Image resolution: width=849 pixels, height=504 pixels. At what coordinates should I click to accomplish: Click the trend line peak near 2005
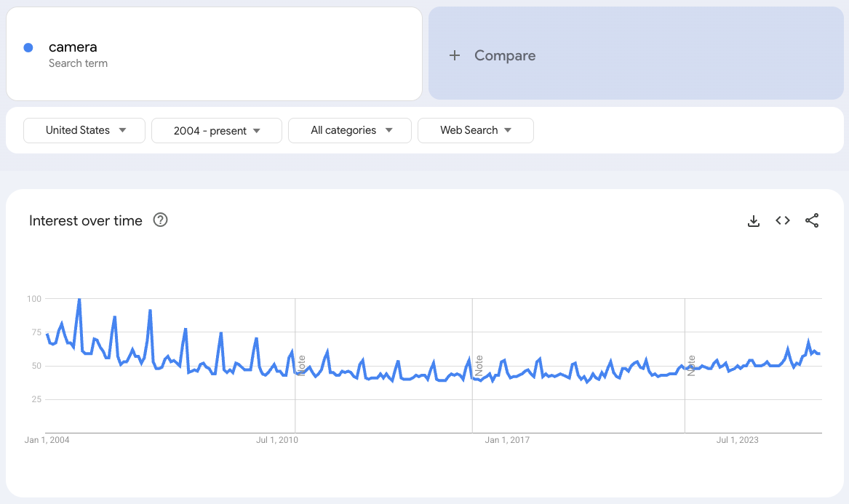point(79,300)
